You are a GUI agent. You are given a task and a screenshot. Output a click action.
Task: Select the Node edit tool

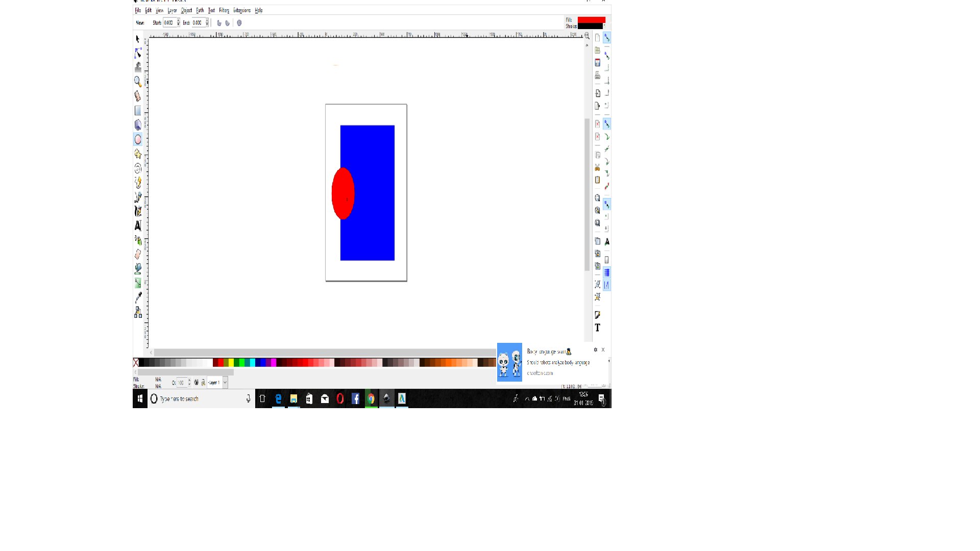click(138, 53)
